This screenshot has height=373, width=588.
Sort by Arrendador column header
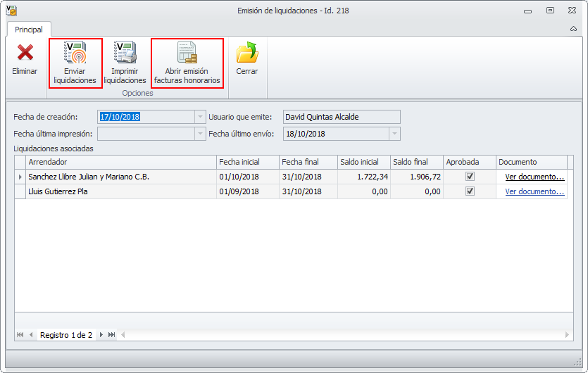[120, 162]
